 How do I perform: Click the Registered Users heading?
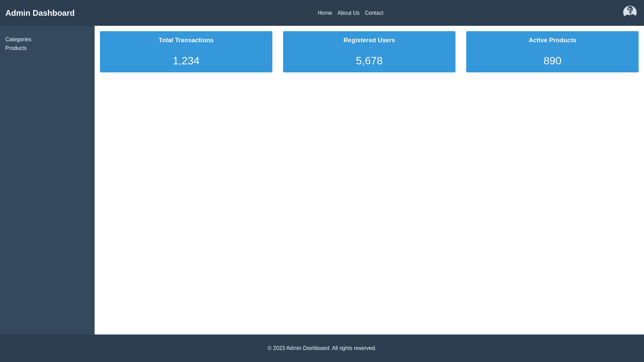[369, 40]
